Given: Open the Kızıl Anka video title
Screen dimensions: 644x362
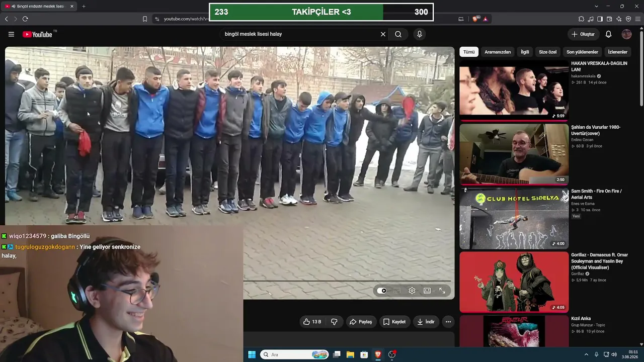Looking at the screenshot, I should pyautogui.click(x=581, y=318).
